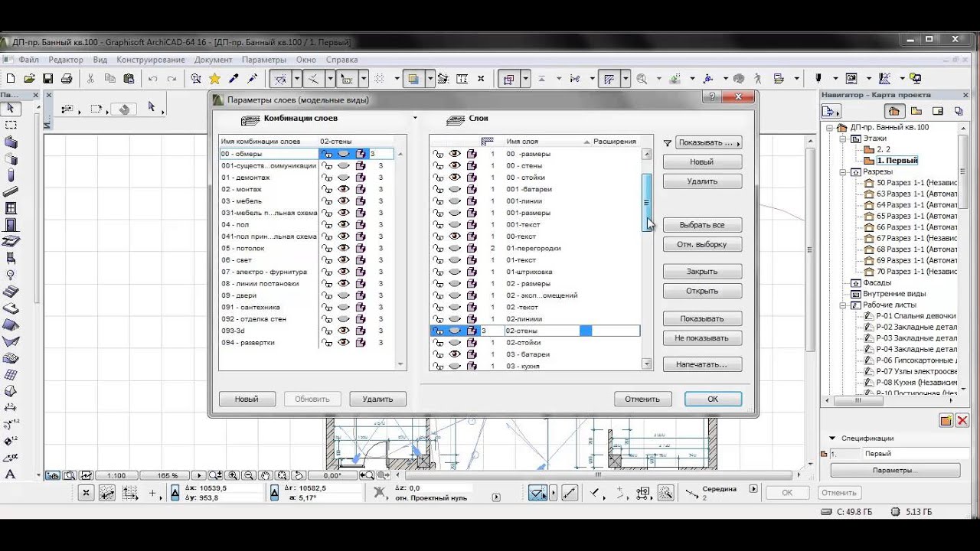Open the Project Map view in Navigator
The image size is (980, 551).
click(894, 111)
